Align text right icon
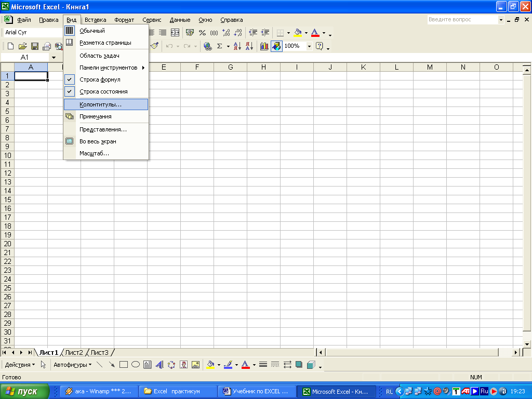 [x=163, y=33]
